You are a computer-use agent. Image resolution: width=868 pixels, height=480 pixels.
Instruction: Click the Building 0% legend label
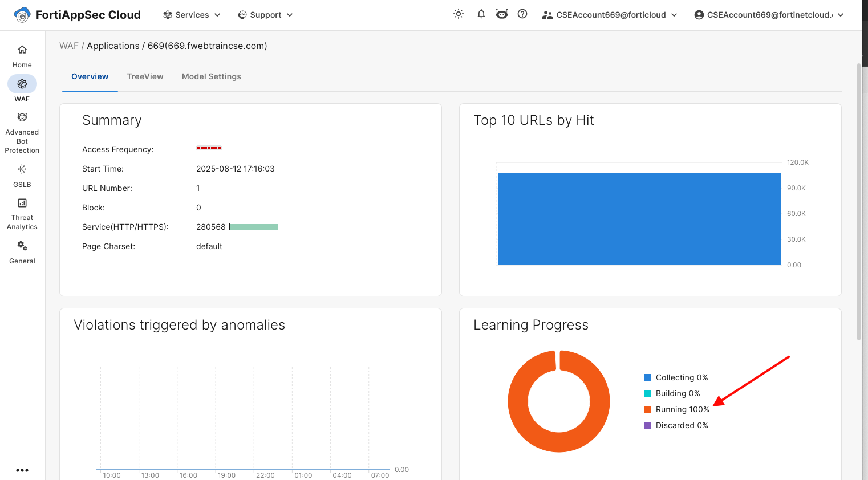(678, 393)
